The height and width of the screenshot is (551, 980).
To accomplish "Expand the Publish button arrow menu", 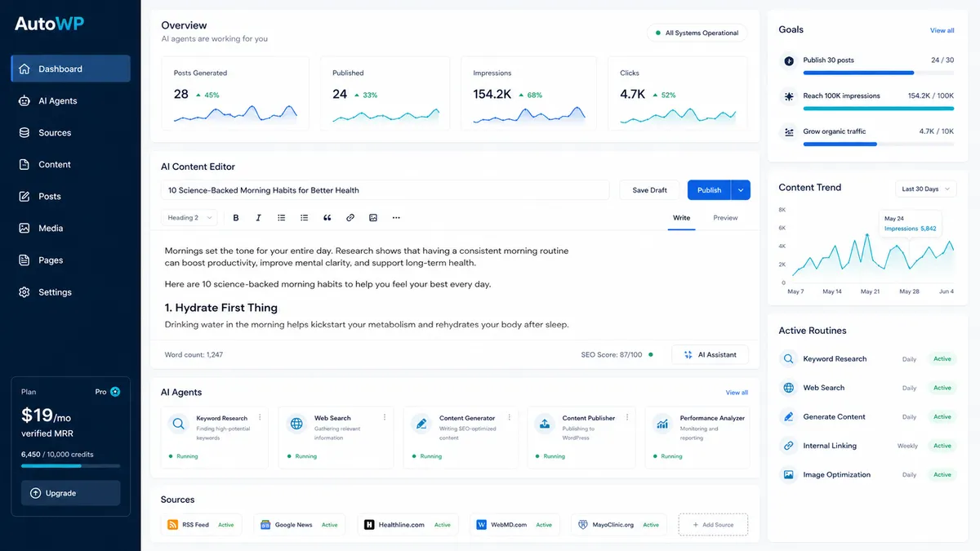I will [741, 190].
